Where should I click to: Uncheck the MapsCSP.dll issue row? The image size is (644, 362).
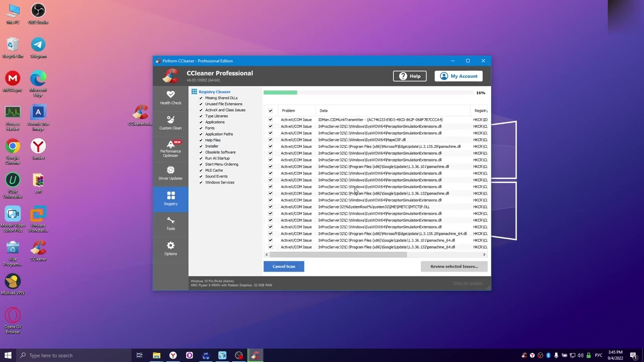point(270,140)
